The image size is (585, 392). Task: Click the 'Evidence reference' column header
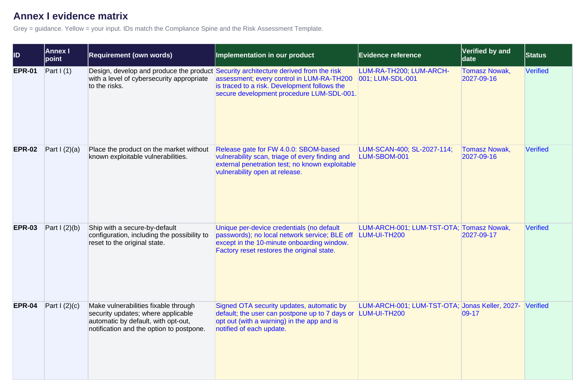(x=410, y=55)
